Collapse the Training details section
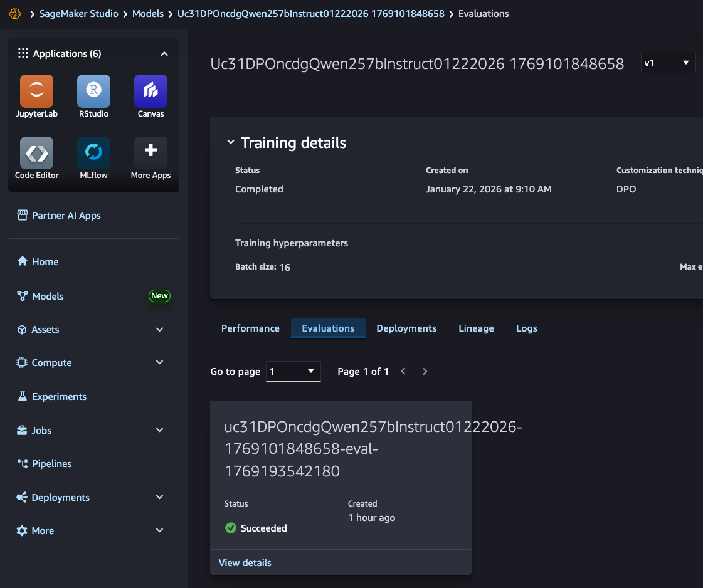 pyautogui.click(x=230, y=142)
